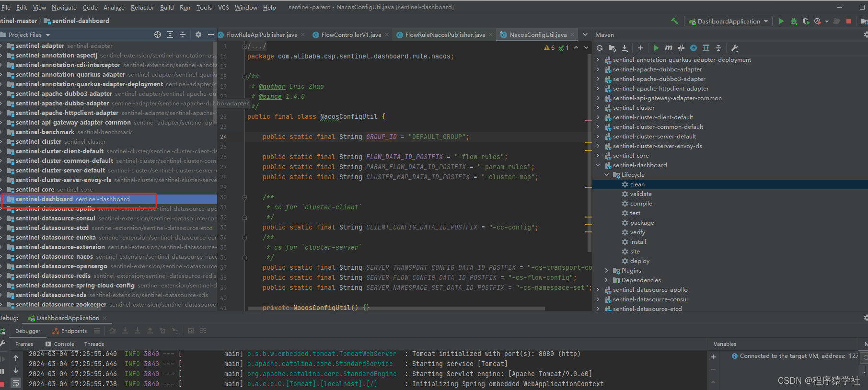The width and height of the screenshot is (868, 390).
Task: Click the console scroll down arrow
Action: click(16, 370)
